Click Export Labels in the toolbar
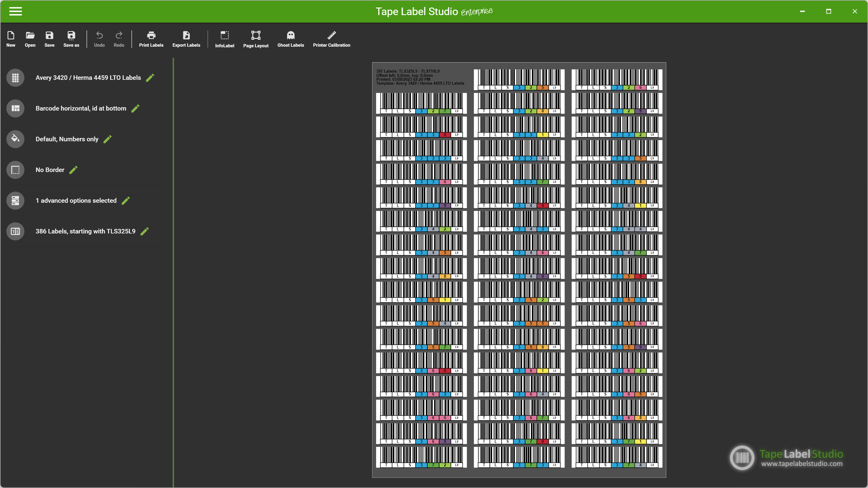Image resolution: width=868 pixels, height=488 pixels. point(186,39)
